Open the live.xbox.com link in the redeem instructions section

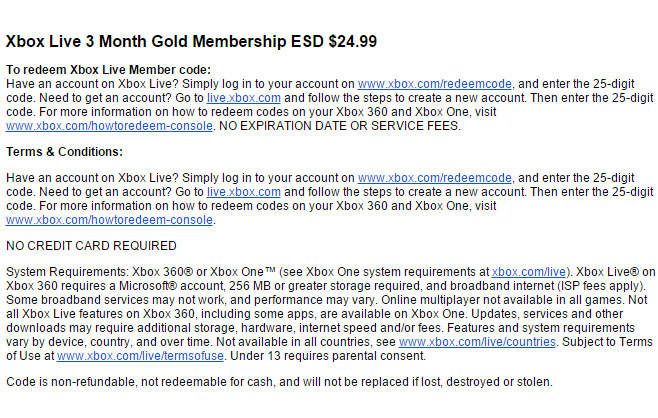243,98
